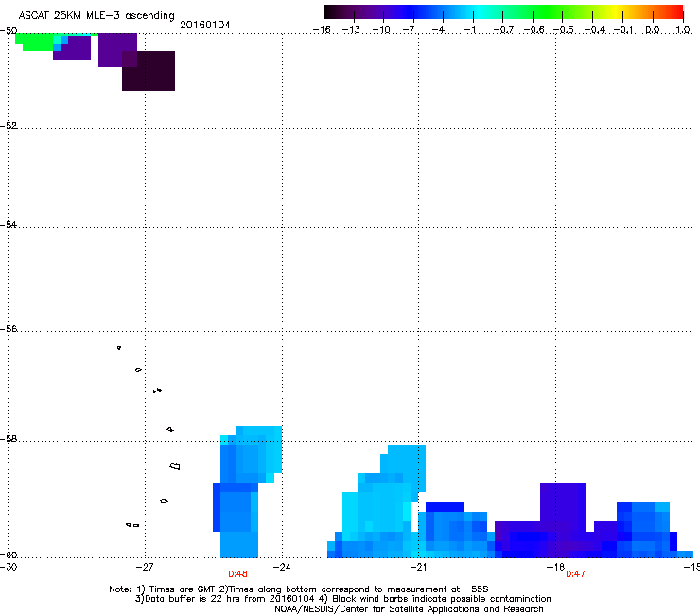Click the latitude axis label '-54'
This screenshot has height=615, width=700.
pyautogui.click(x=9, y=224)
